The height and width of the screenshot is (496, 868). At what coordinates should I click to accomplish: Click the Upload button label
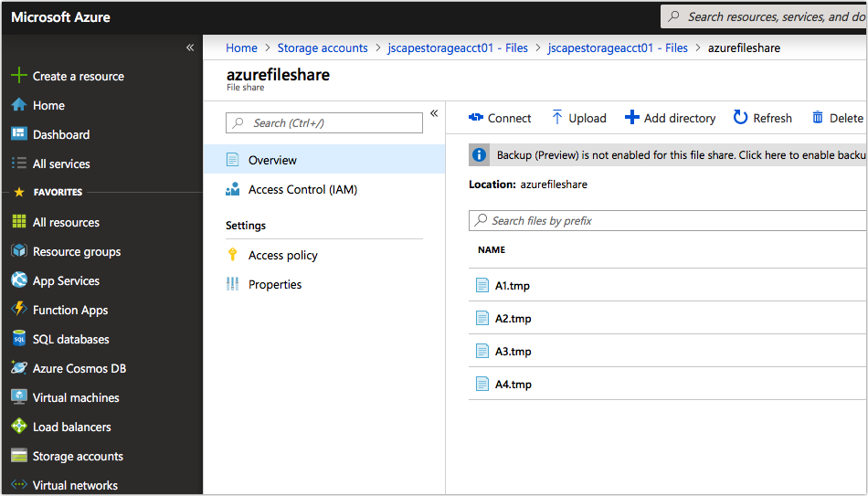point(587,118)
